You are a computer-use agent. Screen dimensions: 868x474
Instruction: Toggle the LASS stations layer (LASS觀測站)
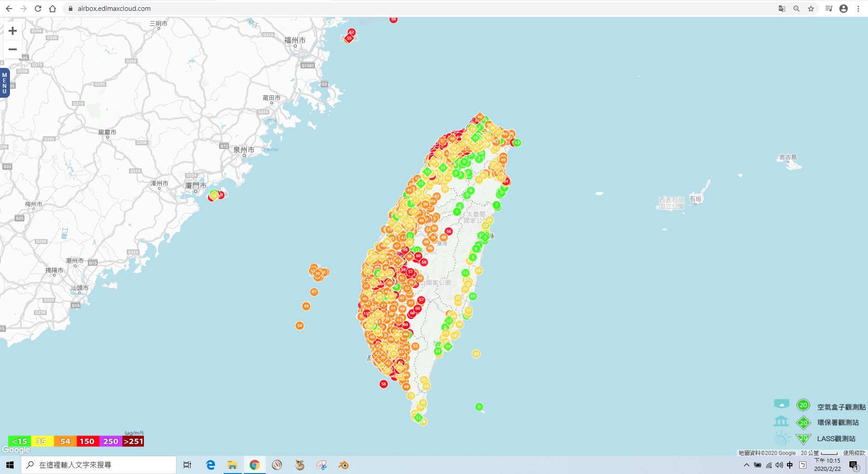(x=803, y=439)
